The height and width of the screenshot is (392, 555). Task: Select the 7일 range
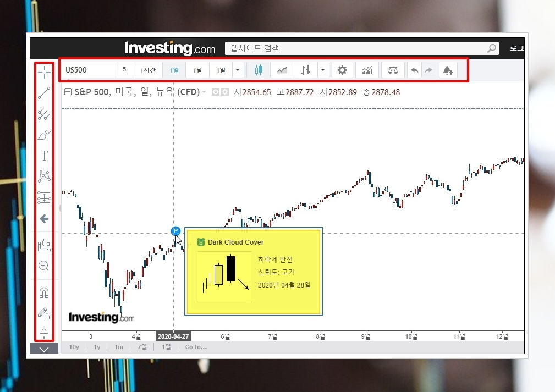point(142,347)
